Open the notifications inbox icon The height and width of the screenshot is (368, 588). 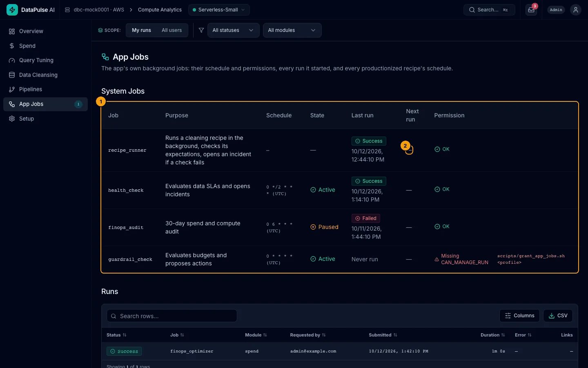pyautogui.click(x=531, y=10)
